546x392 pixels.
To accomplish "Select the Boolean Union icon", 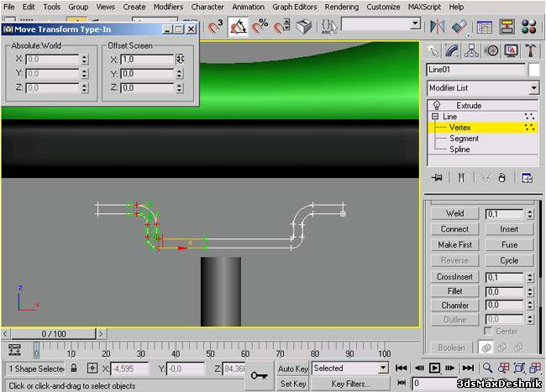I will (486, 348).
